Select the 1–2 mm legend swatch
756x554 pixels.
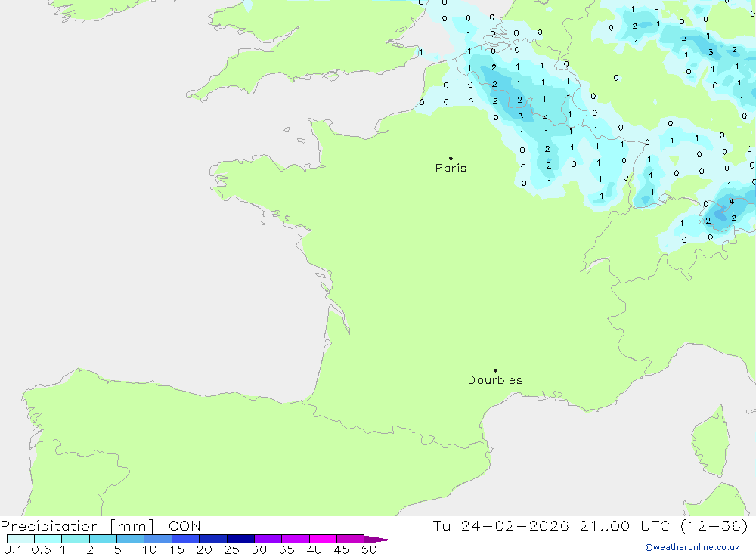tap(75, 539)
